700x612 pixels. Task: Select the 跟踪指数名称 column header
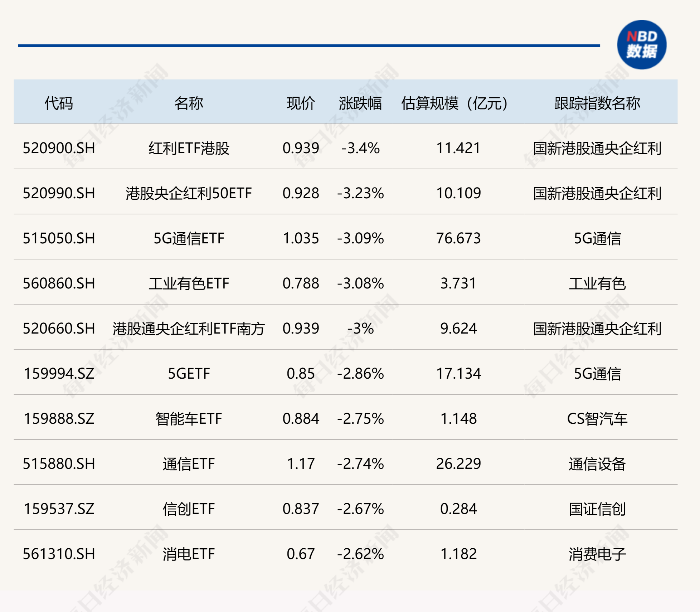tap(597, 103)
